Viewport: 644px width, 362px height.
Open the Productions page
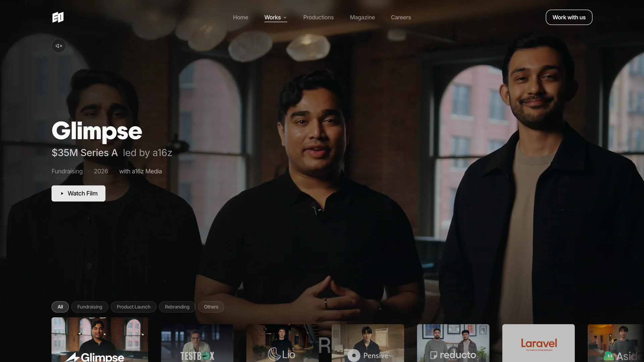pyautogui.click(x=318, y=17)
